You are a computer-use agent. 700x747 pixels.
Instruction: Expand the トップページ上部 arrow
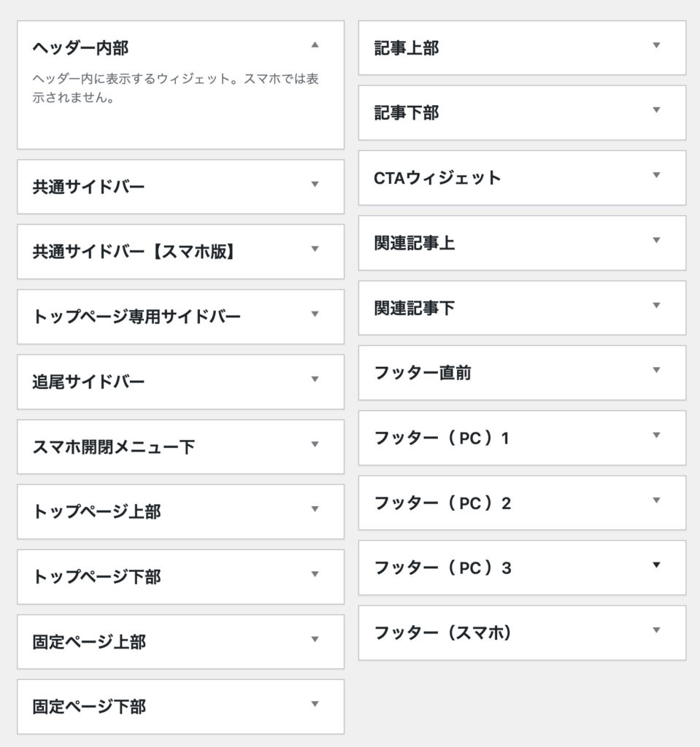click(315, 509)
